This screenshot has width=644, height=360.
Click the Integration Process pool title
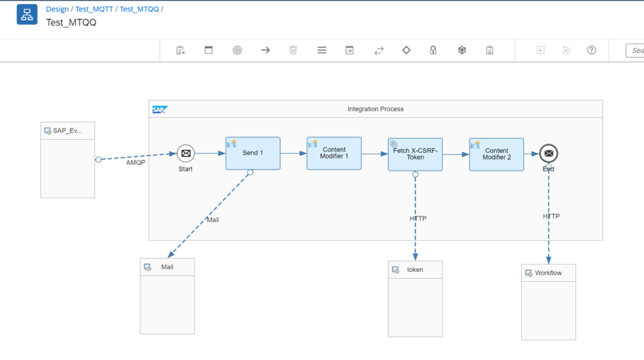pyautogui.click(x=376, y=109)
